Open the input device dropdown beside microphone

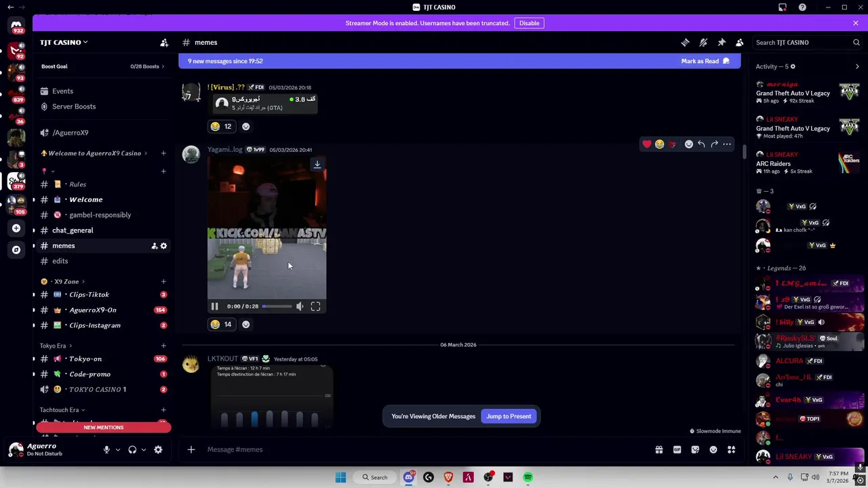pos(117,449)
